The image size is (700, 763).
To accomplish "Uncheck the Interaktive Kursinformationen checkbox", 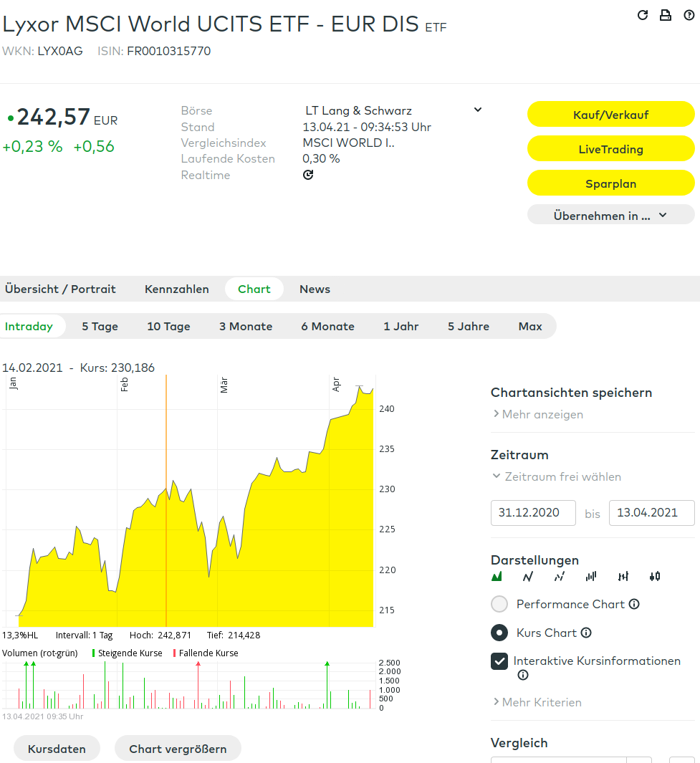I will pos(499,661).
